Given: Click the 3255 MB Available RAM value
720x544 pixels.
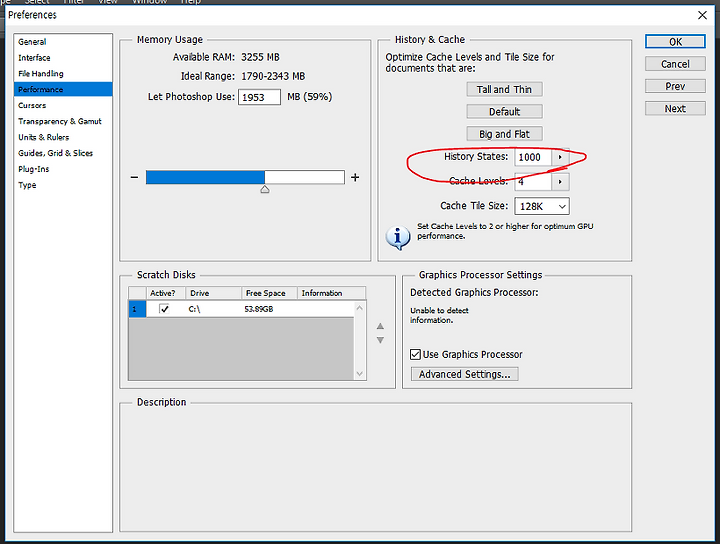Looking at the screenshot, I should (x=260, y=57).
